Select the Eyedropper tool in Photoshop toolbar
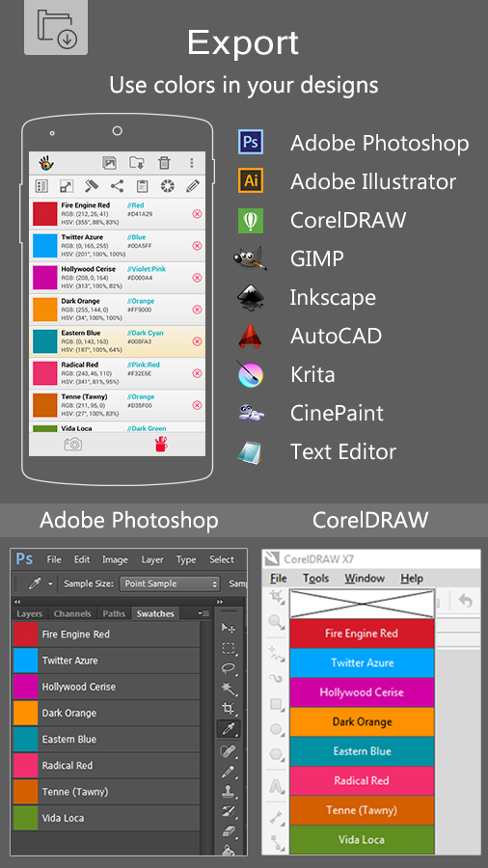Image resolution: width=488 pixels, height=868 pixels. tap(229, 728)
